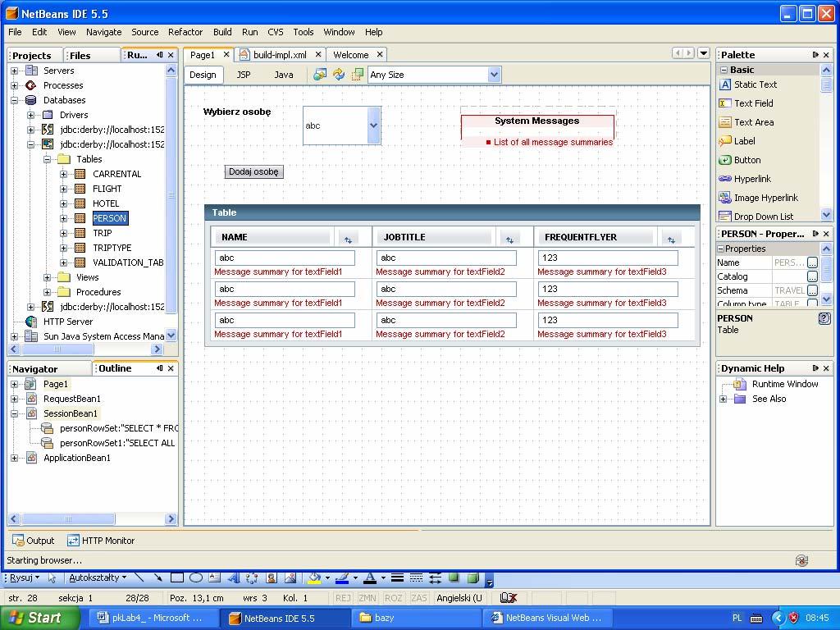Viewport: 840px width, 630px height.
Task: Open the Autokształty menu in drawing toolbar
Action: point(98,577)
